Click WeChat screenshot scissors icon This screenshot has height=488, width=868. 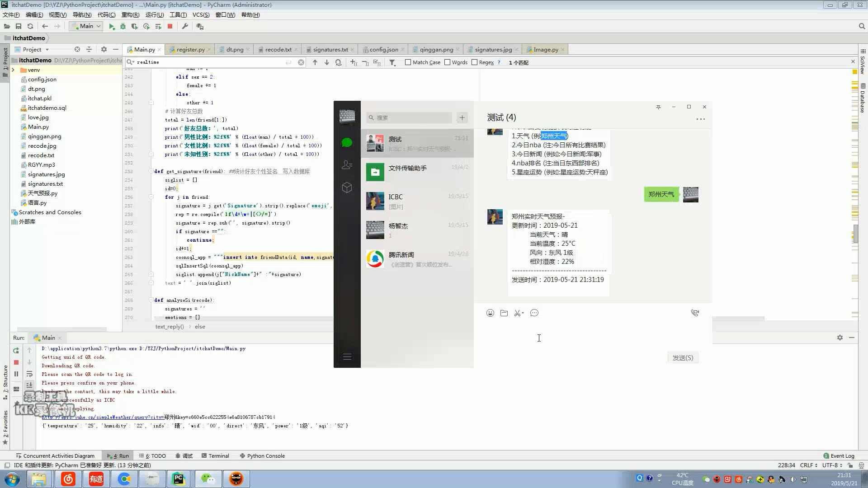(x=518, y=313)
